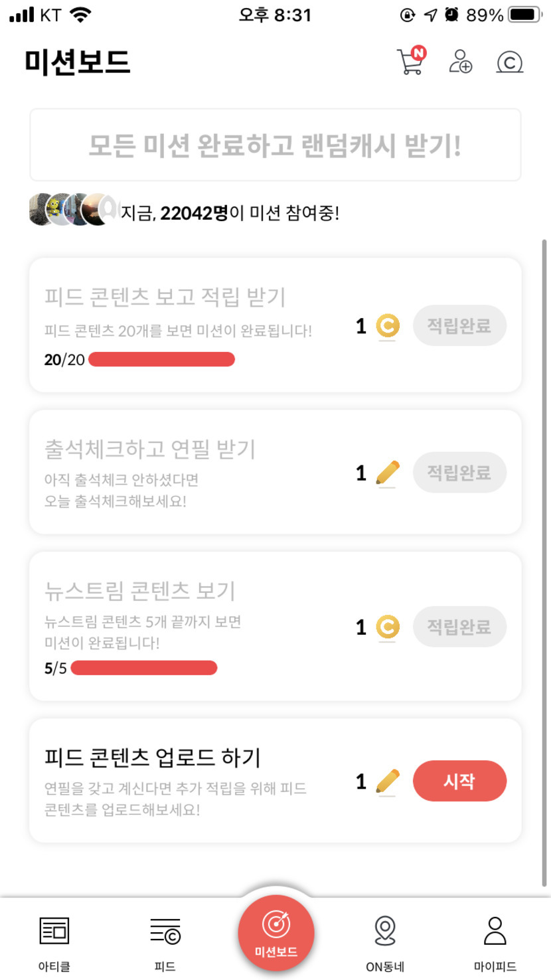Open the 마이피드 profile tab

pyautogui.click(x=495, y=941)
